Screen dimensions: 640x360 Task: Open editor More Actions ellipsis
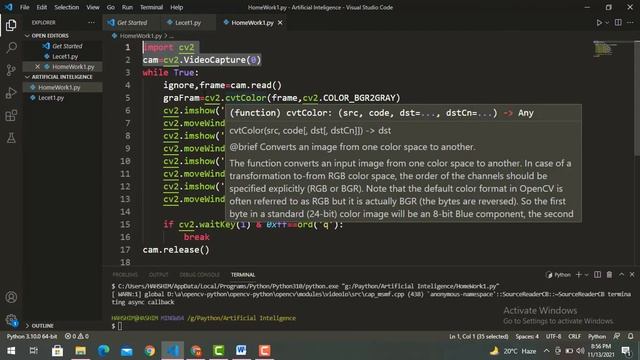pos(630,22)
